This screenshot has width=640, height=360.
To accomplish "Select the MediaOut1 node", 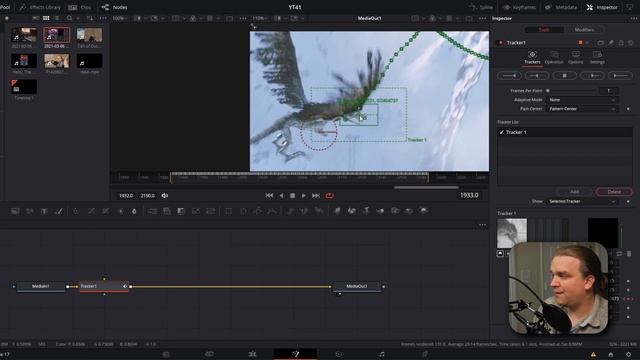I will click(x=357, y=287).
